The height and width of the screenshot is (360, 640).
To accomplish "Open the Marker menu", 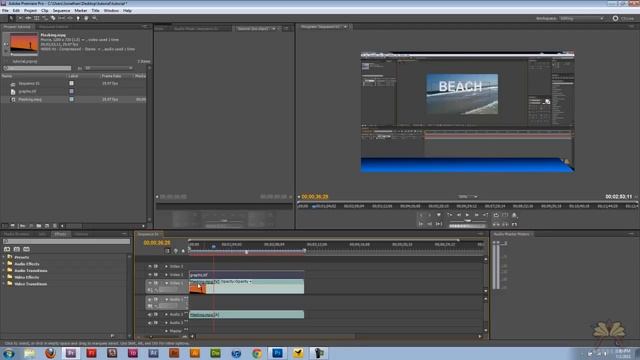I will click(80, 11).
